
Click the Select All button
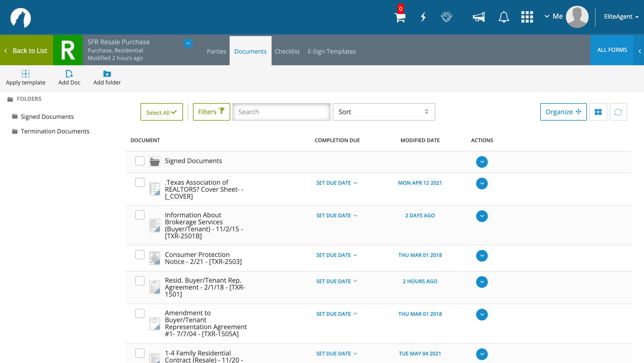pos(161,112)
